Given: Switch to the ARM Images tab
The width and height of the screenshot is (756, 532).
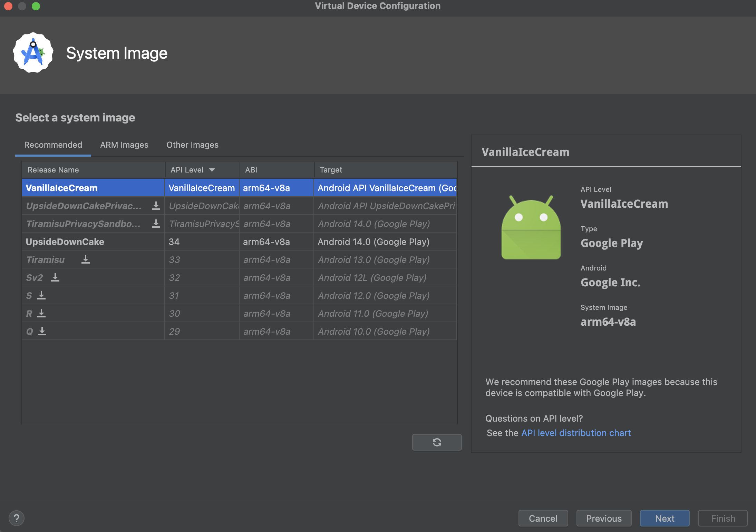Looking at the screenshot, I should click(124, 145).
